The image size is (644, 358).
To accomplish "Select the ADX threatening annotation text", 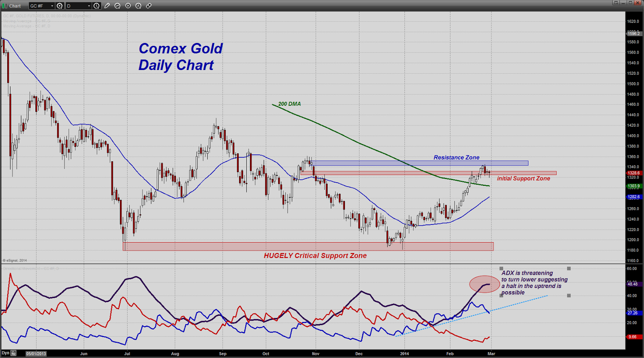I will pos(535,283).
